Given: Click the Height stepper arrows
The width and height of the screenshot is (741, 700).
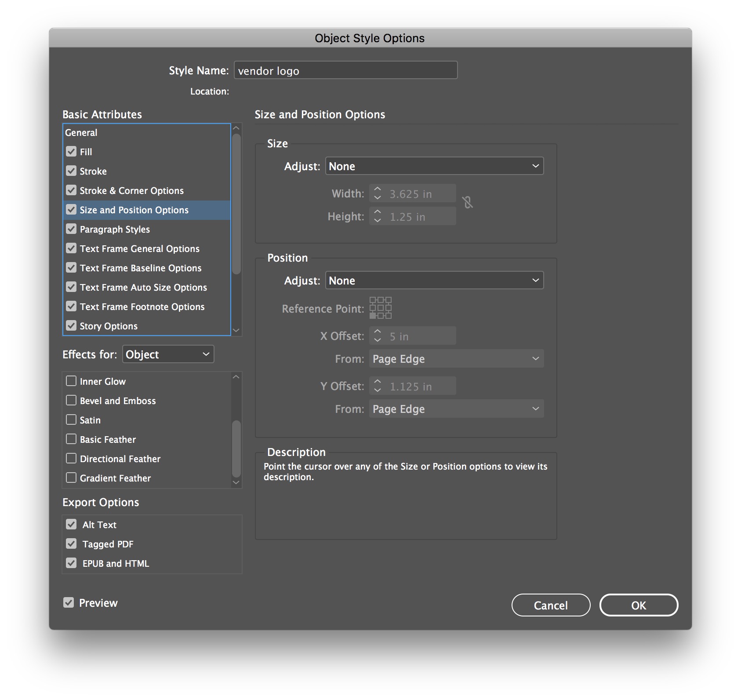Looking at the screenshot, I should 377,216.
